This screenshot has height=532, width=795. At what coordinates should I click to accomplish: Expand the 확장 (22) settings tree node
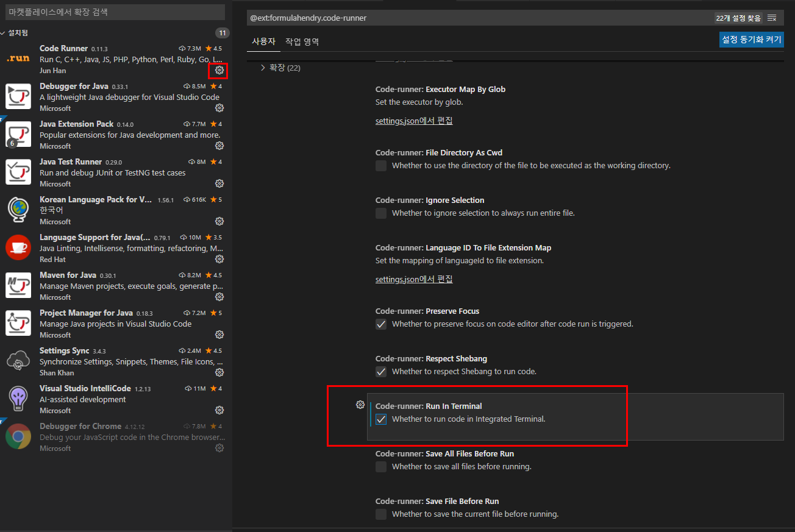(280, 68)
